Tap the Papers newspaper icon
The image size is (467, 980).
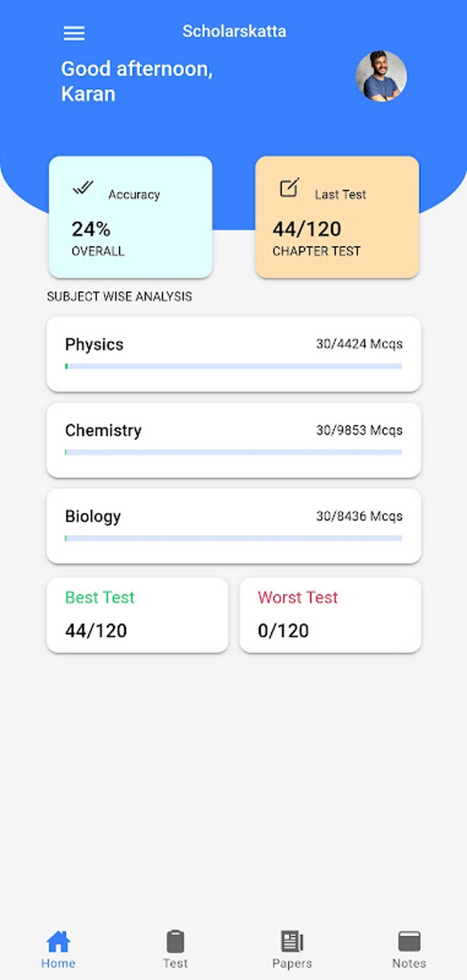click(x=292, y=941)
